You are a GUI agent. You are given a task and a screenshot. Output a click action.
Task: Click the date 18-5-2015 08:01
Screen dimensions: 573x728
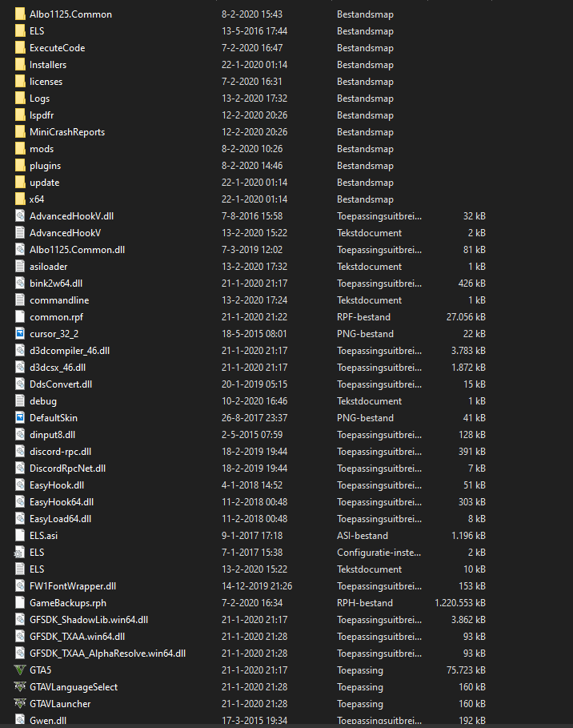(254, 334)
